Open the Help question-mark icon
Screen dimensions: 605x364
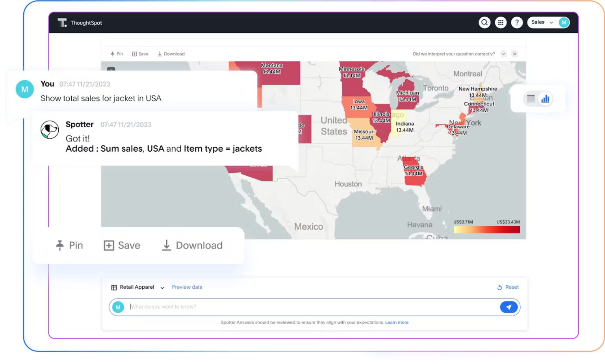click(x=517, y=22)
